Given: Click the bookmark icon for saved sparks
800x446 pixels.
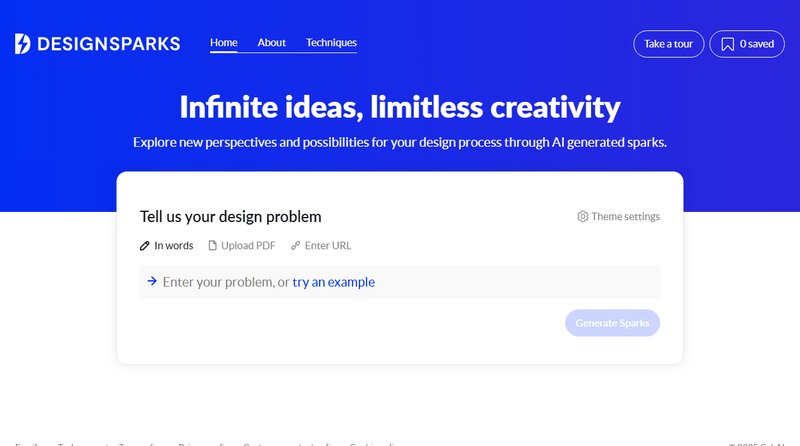Looking at the screenshot, I should (x=728, y=44).
